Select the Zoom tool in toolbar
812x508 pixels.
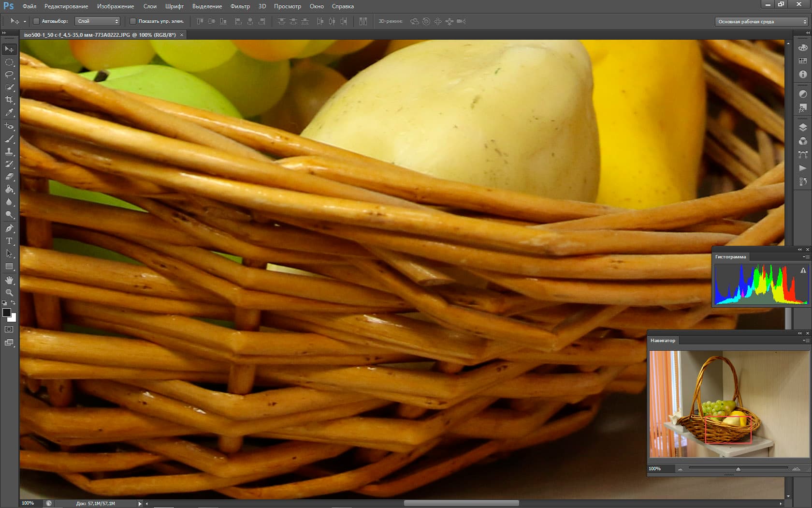click(9, 293)
